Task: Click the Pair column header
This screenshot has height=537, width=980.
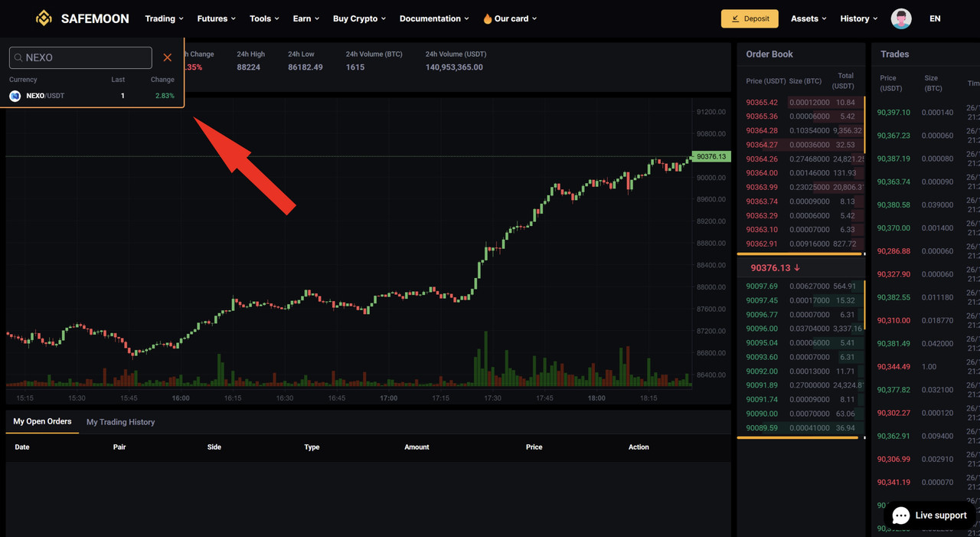Action: click(119, 447)
